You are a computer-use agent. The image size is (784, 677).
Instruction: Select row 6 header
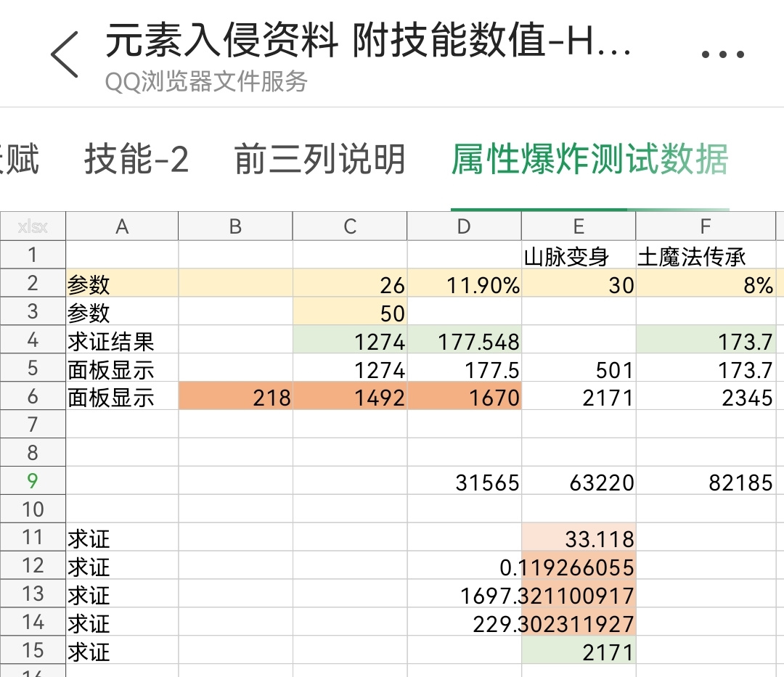point(33,396)
